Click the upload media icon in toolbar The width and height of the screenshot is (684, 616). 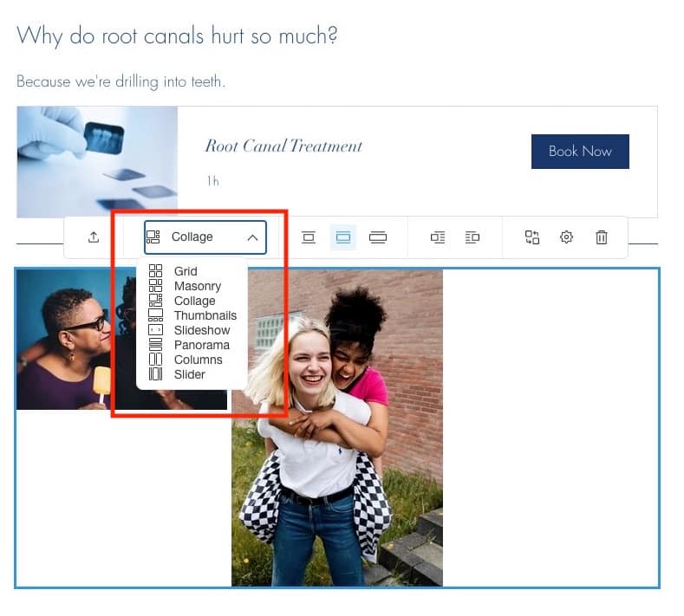click(x=94, y=237)
